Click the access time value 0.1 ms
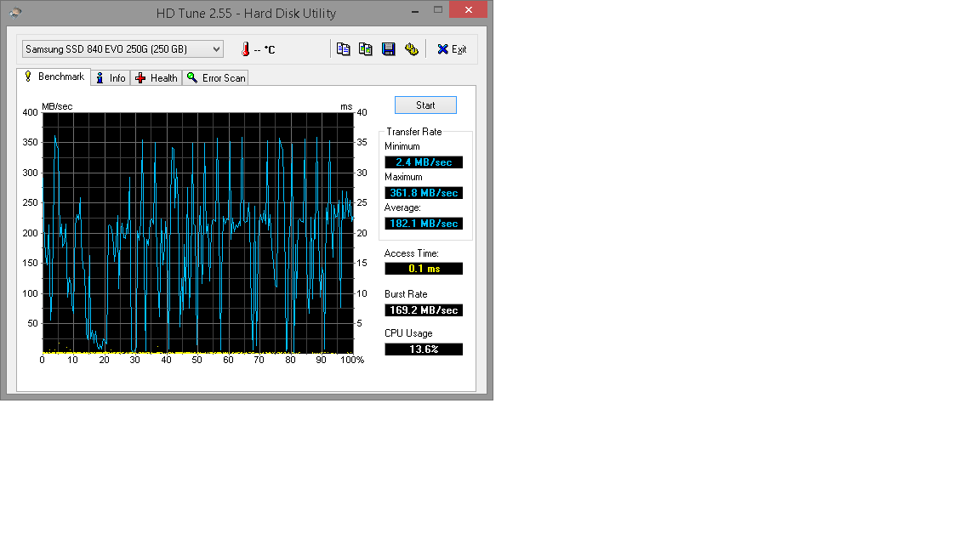Viewport: 980px width, 551px height. [424, 269]
